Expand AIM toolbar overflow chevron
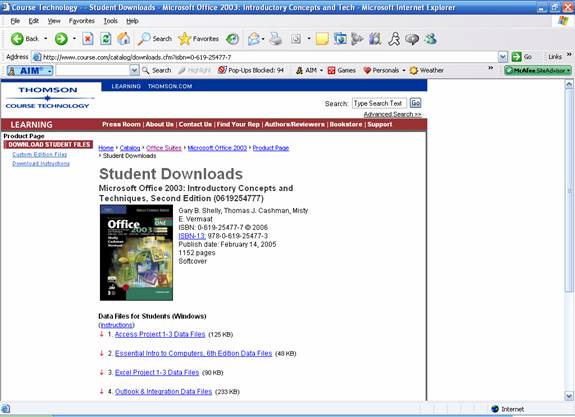This screenshot has height=417, width=575. tap(490, 68)
